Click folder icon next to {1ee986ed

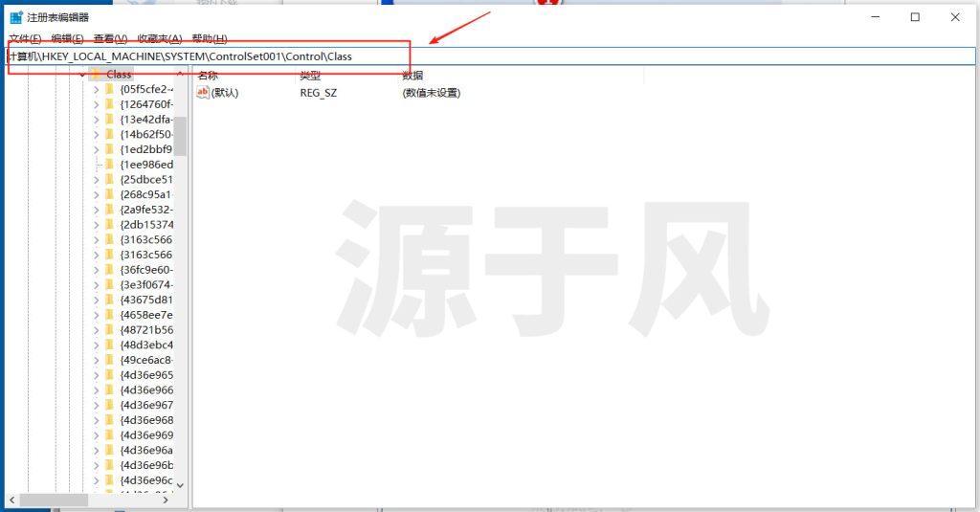point(110,165)
